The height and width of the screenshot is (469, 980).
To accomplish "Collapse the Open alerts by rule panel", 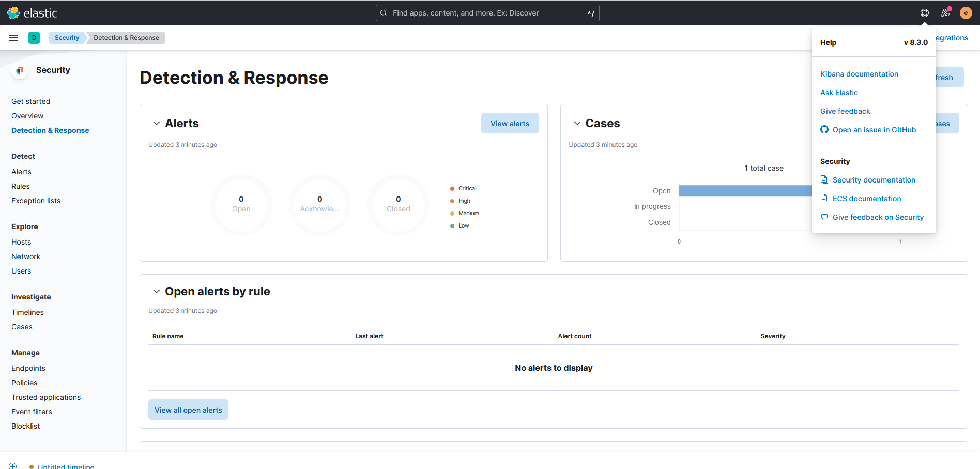I will (x=157, y=291).
